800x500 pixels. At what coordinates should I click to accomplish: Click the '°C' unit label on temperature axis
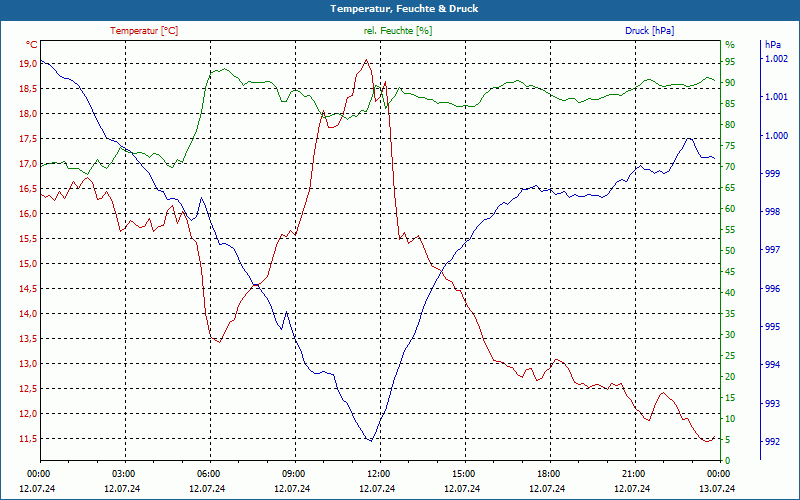32,45
